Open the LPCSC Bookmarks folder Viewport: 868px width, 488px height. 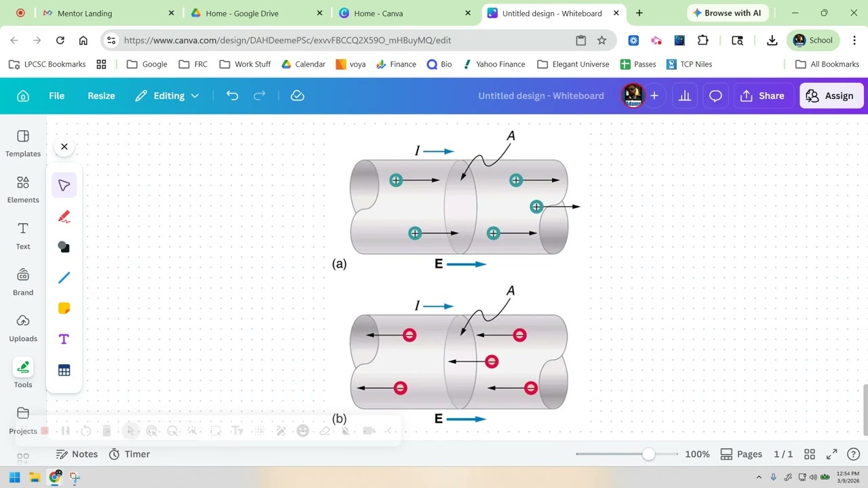47,64
